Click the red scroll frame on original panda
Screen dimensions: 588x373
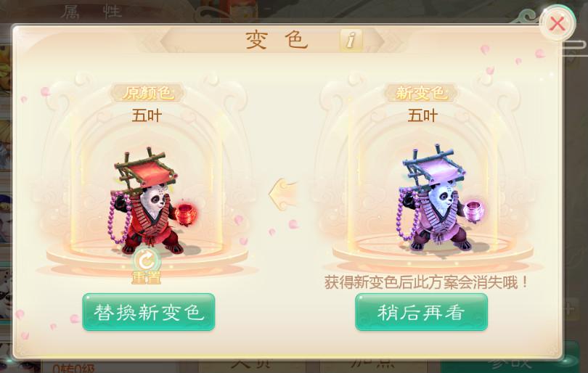145,171
